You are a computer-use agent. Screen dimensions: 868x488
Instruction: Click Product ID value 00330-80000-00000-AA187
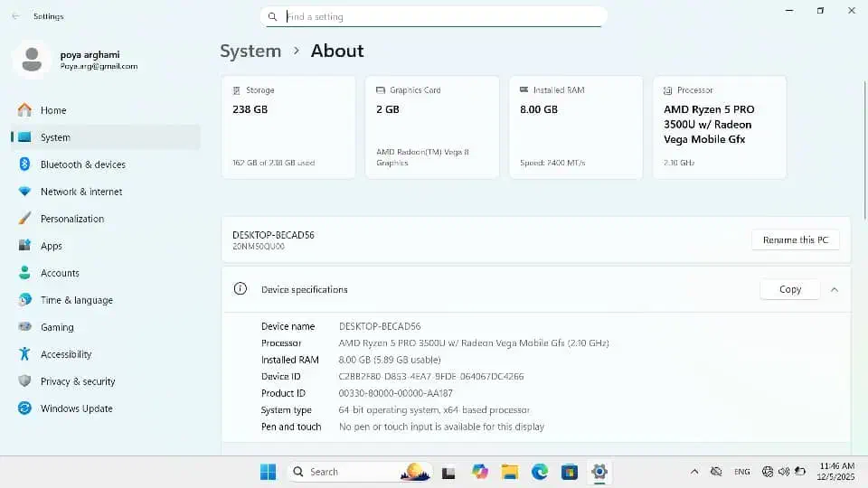396,393
